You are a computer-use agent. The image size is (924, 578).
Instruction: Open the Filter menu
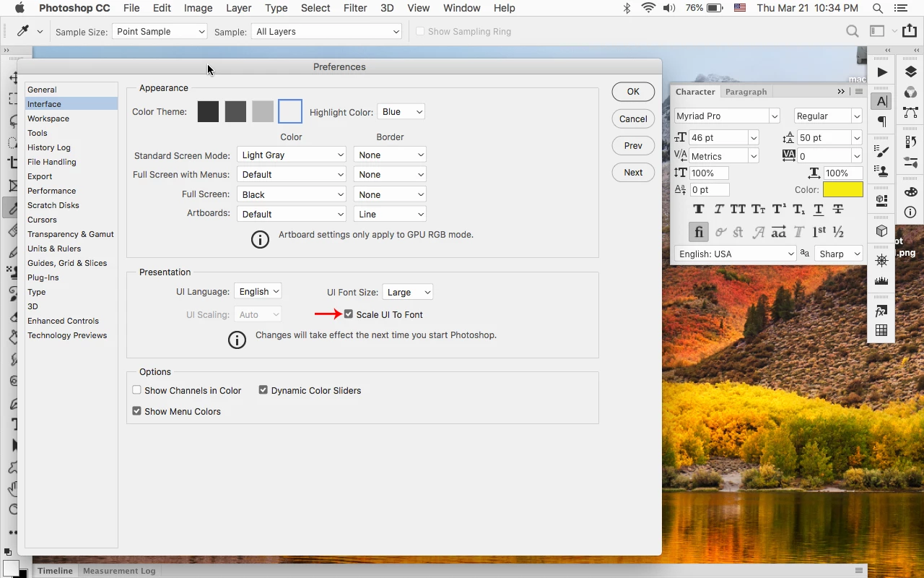354,8
